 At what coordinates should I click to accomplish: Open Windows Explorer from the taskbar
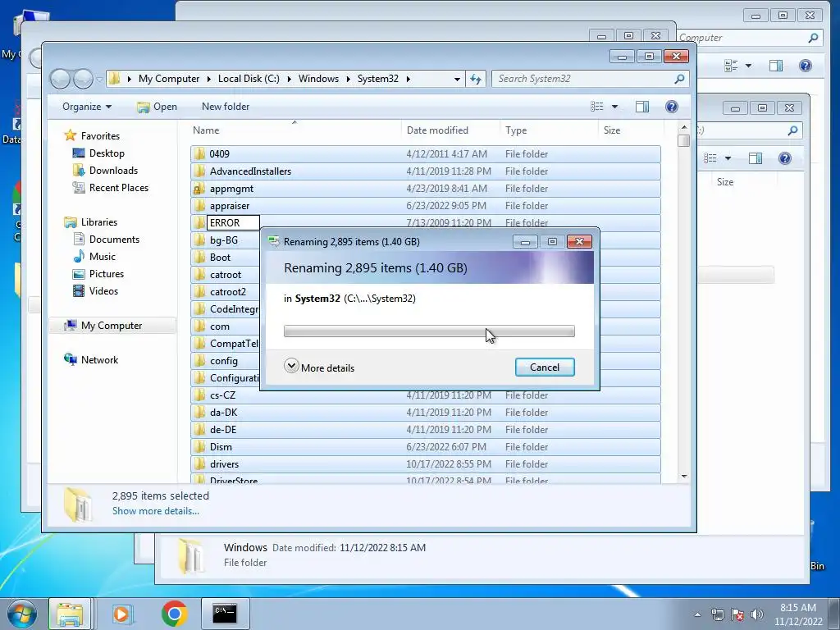click(71, 614)
